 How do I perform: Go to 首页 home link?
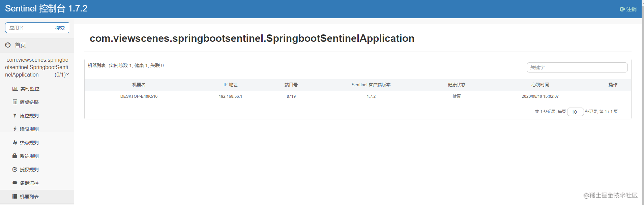tap(20, 45)
